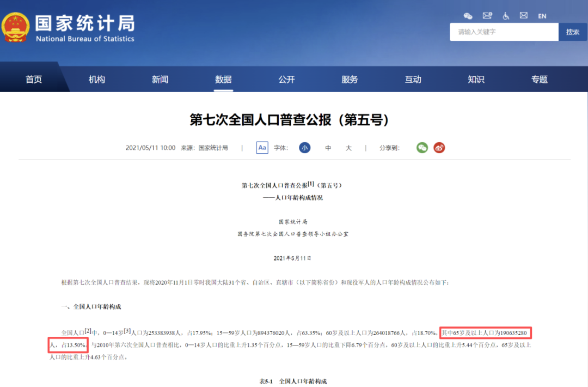Set font size to 小
Screen dimensions: 588x387
pyautogui.click(x=304, y=148)
